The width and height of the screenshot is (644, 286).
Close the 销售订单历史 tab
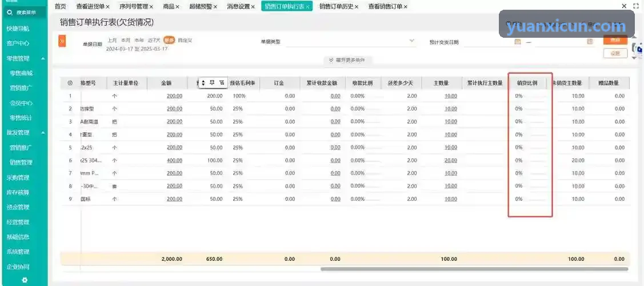[357, 7]
